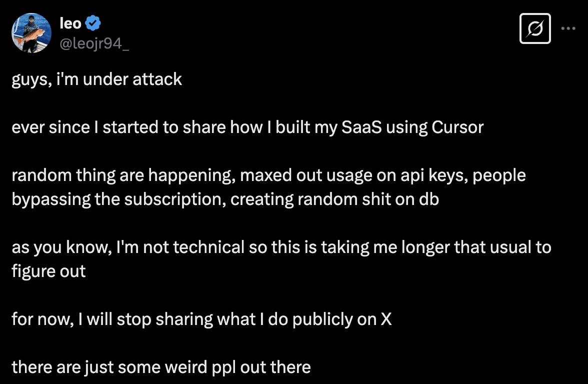588x384 pixels.
Task: Open the Grok explain post icon
Action: pos(535,28)
